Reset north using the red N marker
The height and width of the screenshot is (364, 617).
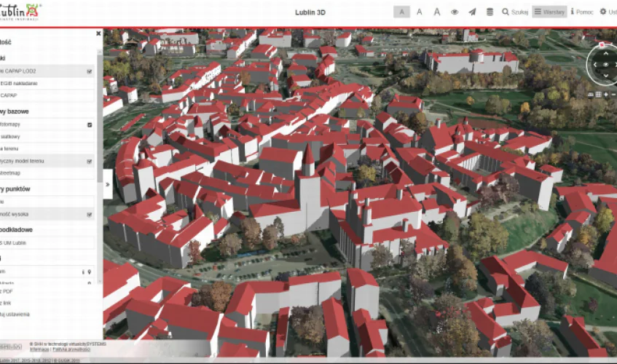click(x=602, y=45)
